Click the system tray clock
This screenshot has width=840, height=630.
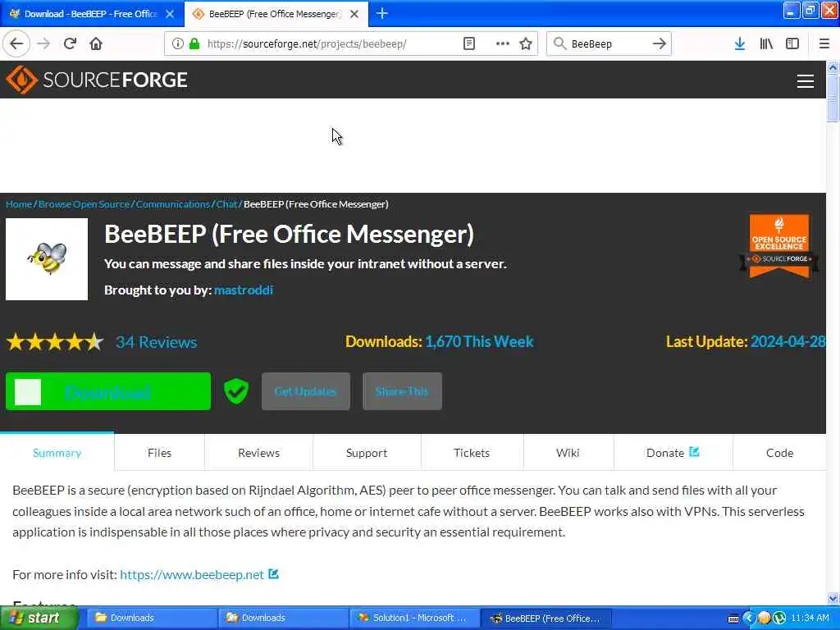(810, 618)
